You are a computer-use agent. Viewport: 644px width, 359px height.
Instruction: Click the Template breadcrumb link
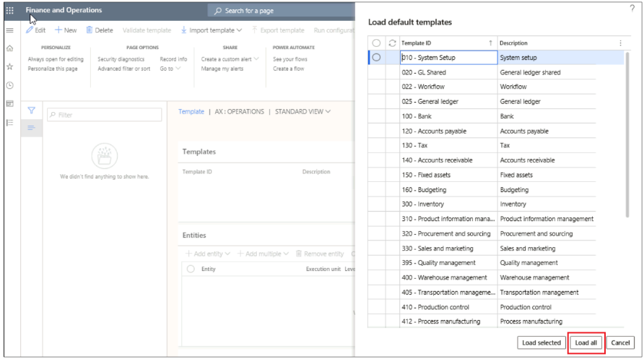click(191, 111)
